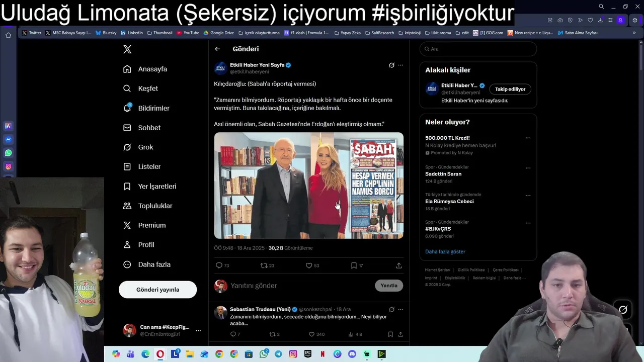Image resolution: width=644 pixels, height=362 pixels.
Task: Open Premium from the sidebar
Action: coord(144,225)
